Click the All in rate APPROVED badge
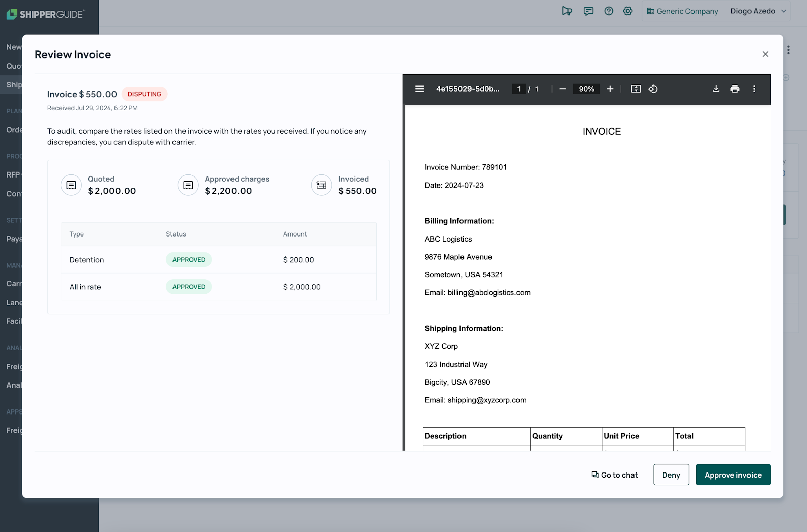807x532 pixels. (189, 287)
